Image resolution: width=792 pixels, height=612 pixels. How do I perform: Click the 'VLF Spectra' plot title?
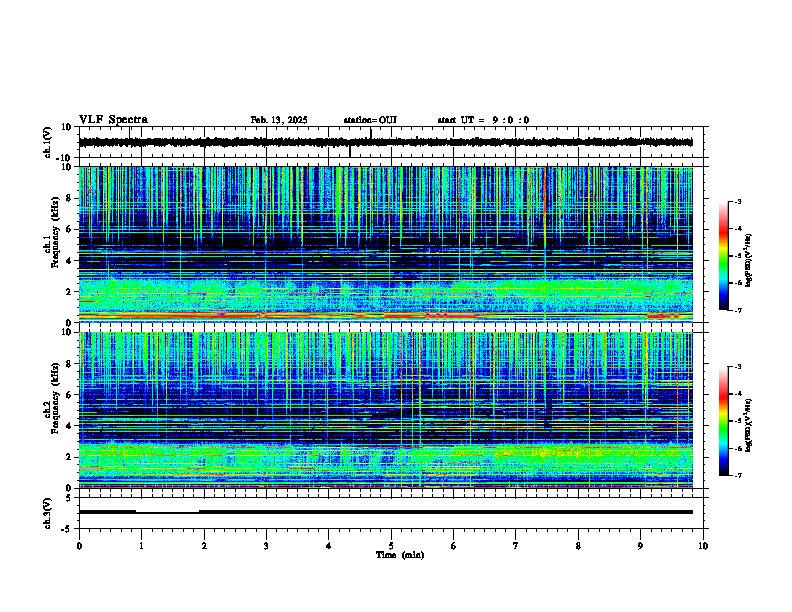[x=113, y=119]
